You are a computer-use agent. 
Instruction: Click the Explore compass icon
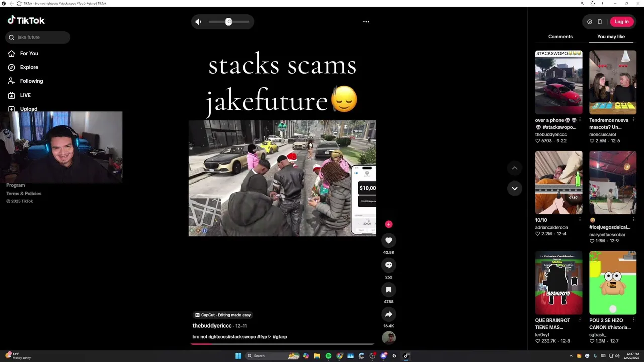coord(11,67)
